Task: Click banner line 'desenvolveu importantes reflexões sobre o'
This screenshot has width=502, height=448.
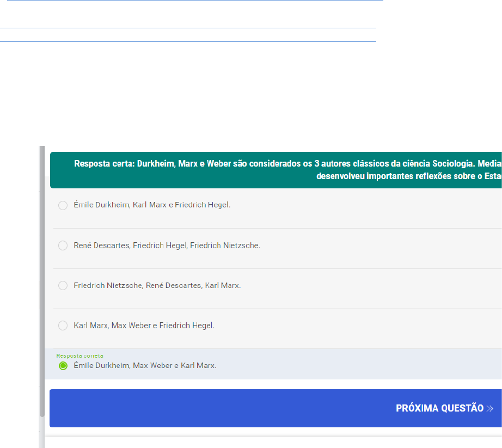Action: pyautogui.click(x=400, y=176)
